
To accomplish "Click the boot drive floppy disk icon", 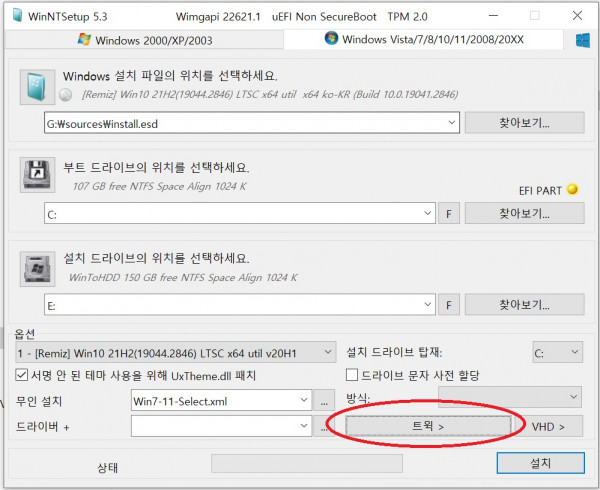I will pyautogui.click(x=37, y=175).
